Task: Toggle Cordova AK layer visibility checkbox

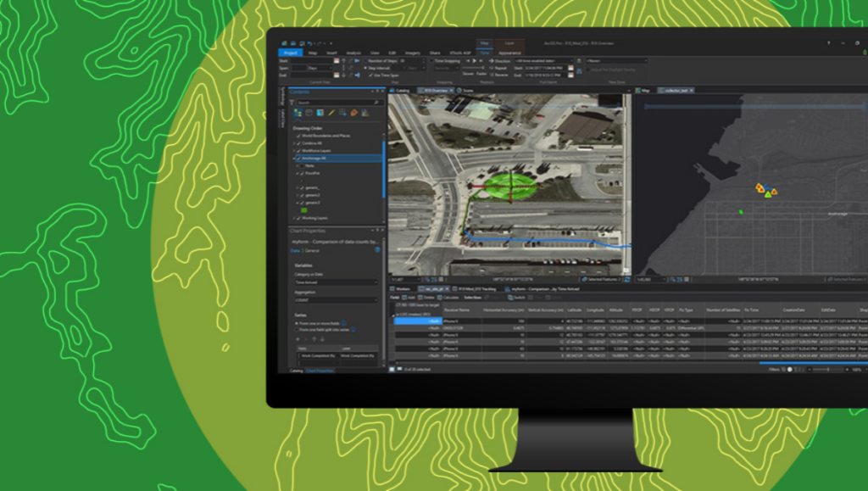Action: click(299, 142)
